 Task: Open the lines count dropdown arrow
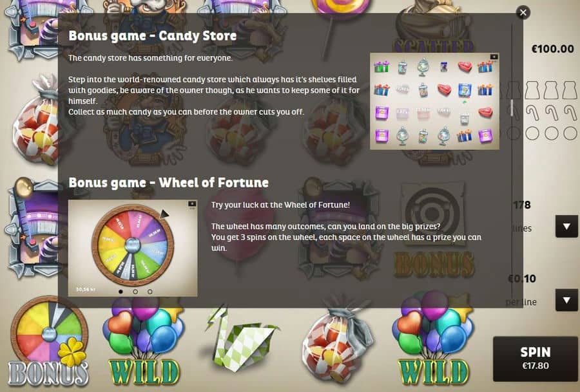(566, 226)
